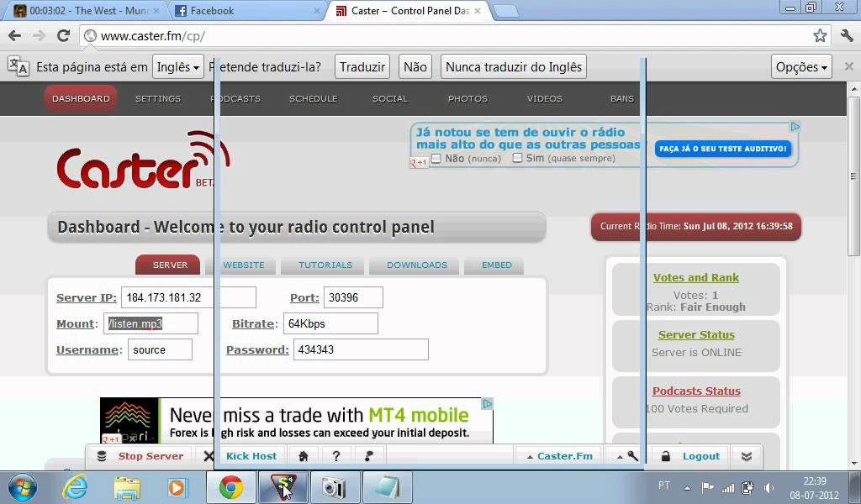Click the home icon in the bottom toolbar
This screenshot has height=504, width=861.
(303, 456)
